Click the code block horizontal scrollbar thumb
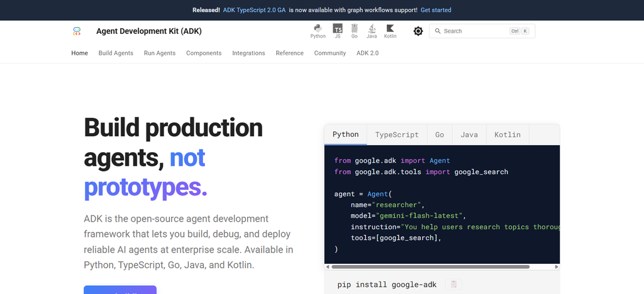The image size is (644, 294). (x=430, y=267)
